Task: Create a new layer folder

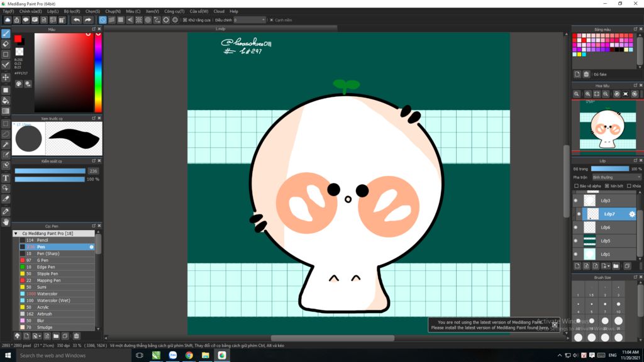Action: (616, 266)
